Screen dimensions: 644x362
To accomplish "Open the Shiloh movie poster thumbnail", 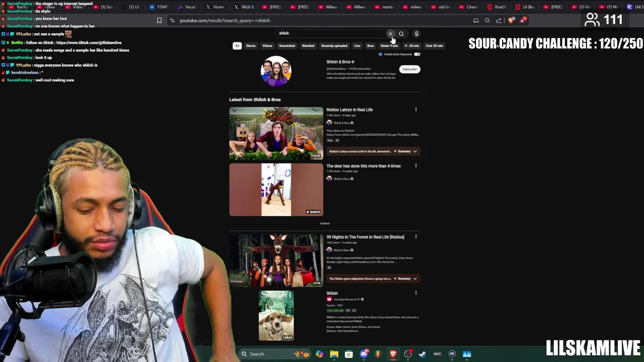I will coord(276,315).
